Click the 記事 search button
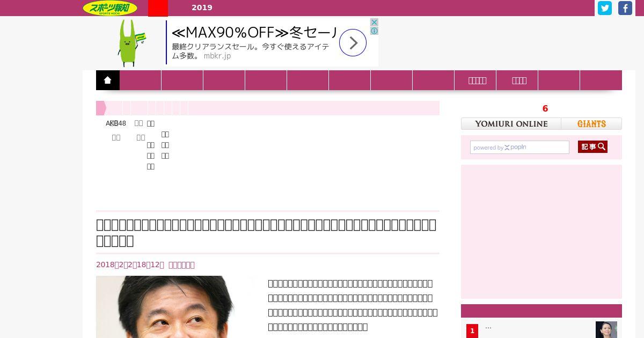The height and width of the screenshot is (338, 644). coord(592,146)
